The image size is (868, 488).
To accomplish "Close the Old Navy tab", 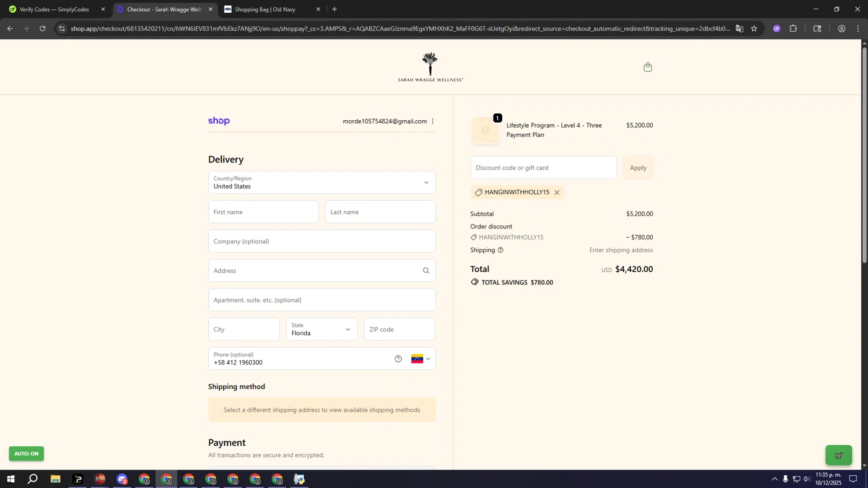I will click(318, 9).
